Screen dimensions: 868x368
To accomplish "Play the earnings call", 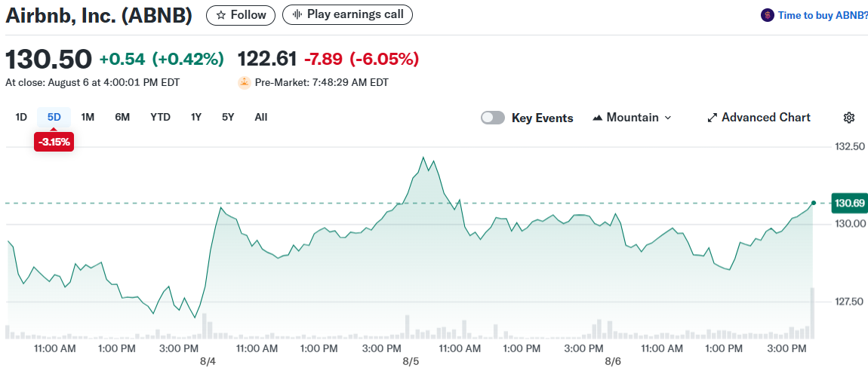I will click(x=348, y=15).
